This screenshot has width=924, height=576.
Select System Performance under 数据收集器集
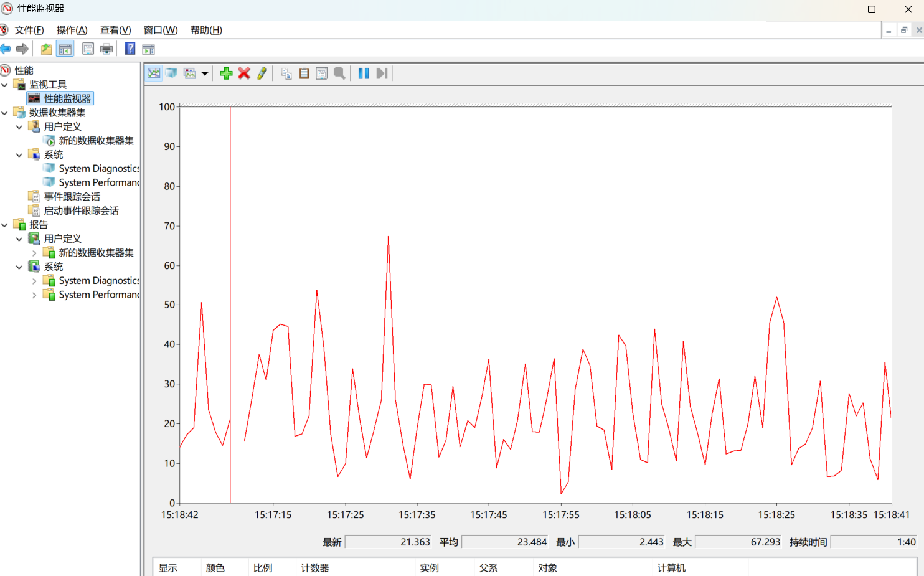tap(99, 182)
